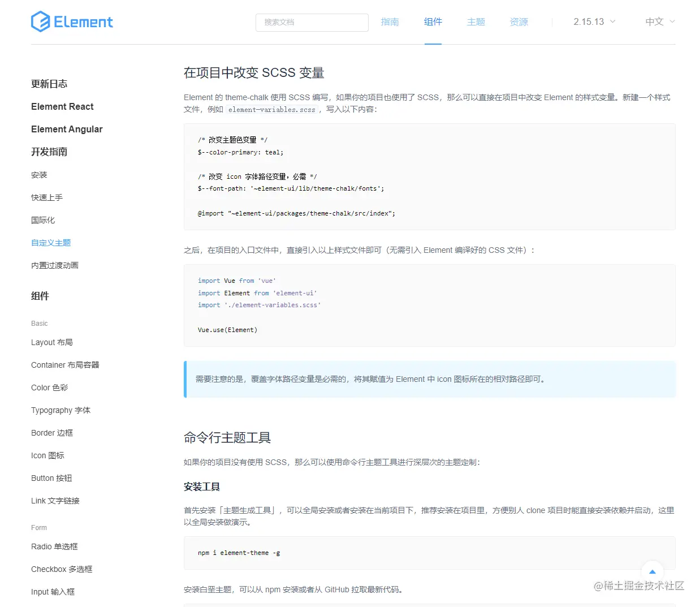The width and height of the screenshot is (700, 607).
Task: Click the @import theme-chalk index line
Action: tap(296, 213)
